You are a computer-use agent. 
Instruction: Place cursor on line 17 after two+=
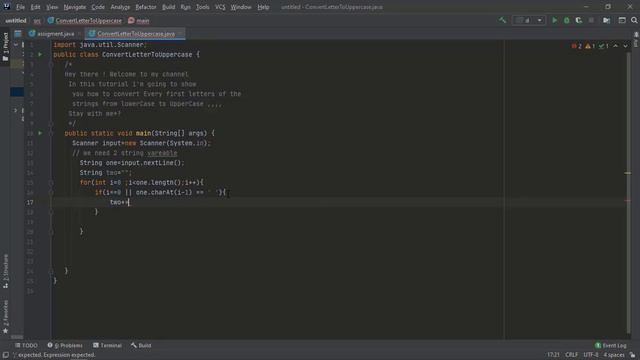coord(129,202)
